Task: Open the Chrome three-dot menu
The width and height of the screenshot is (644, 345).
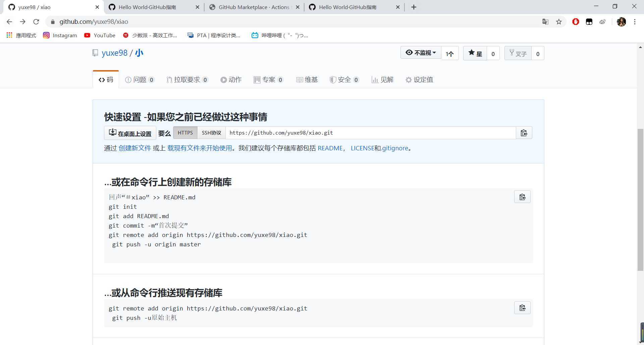Action: pos(635,22)
